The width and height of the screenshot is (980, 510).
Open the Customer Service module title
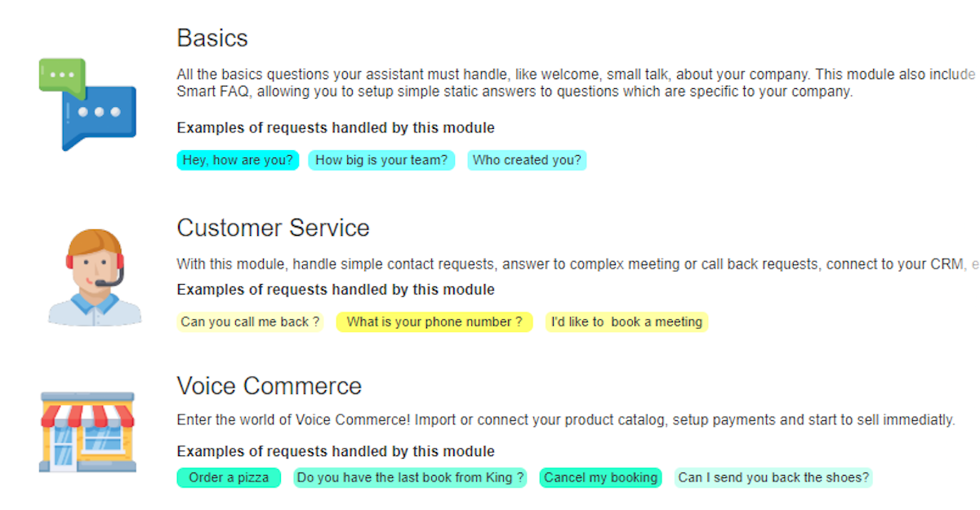273,228
